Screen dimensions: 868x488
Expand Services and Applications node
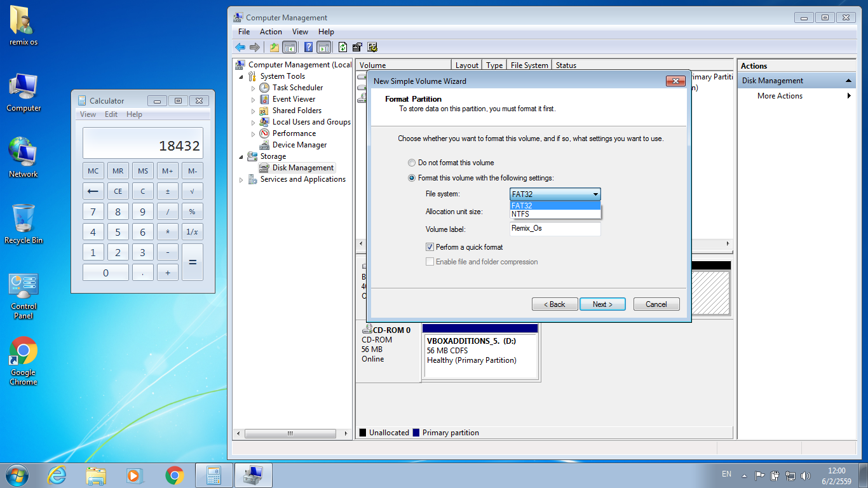pos(241,180)
